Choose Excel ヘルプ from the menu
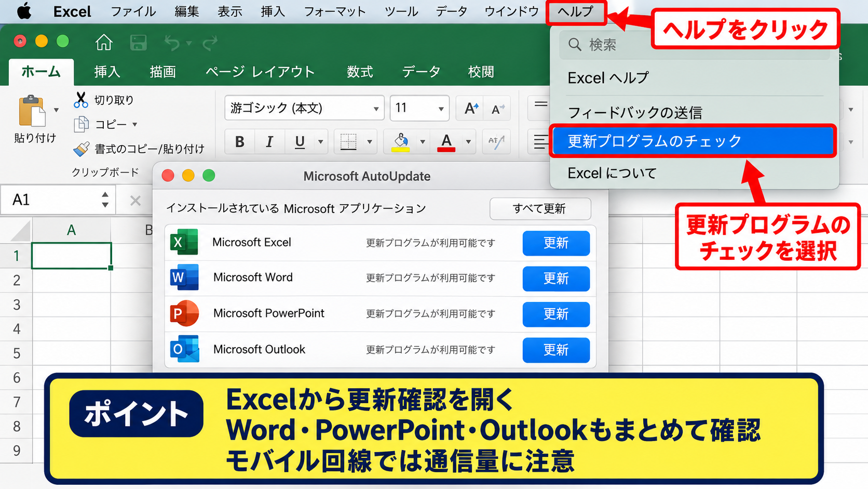The width and height of the screenshot is (868, 489). [608, 78]
